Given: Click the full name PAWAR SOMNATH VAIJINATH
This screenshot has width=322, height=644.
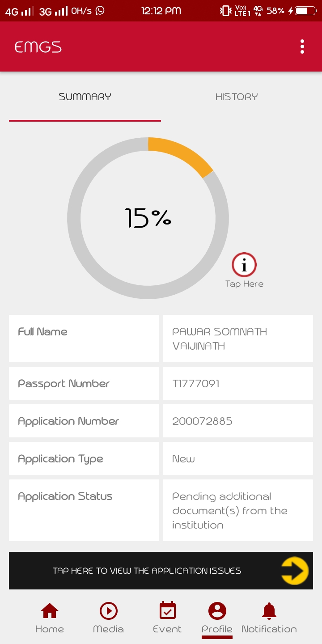Looking at the screenshot, I should [219, 339].
